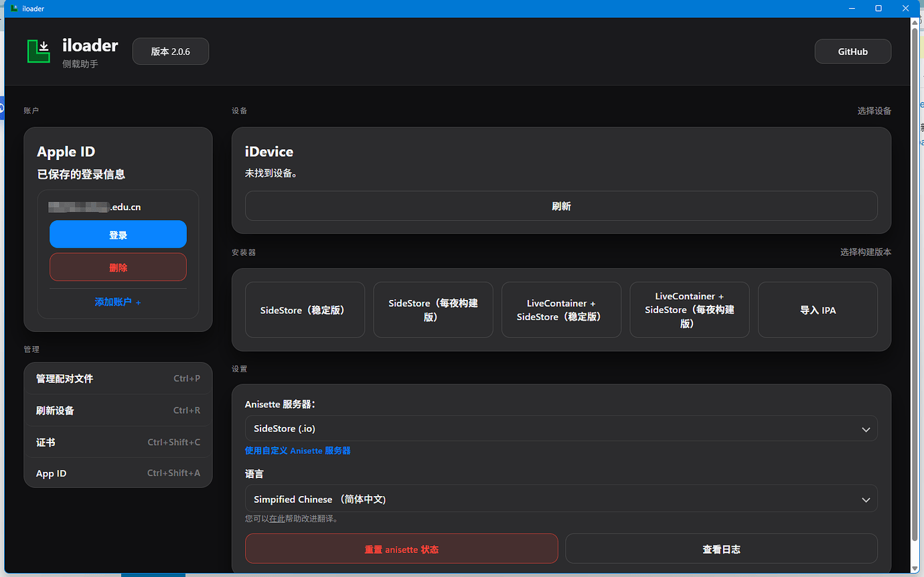The height and width of the screenshot is (577, 924).
Task: Click 重置 anisette 状态 button
Action: (x=401, y=549)
